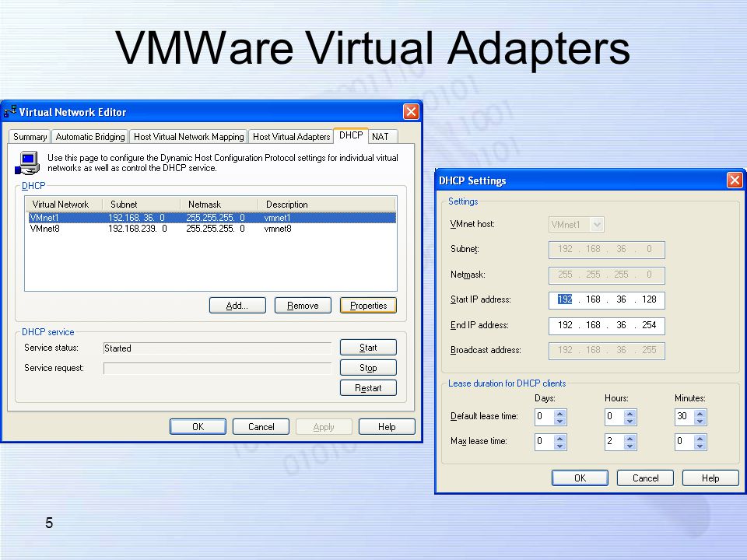Click OK in Virtual Network Editor
This screenshot has width=747, height=560.
click(x=198, y=427)
